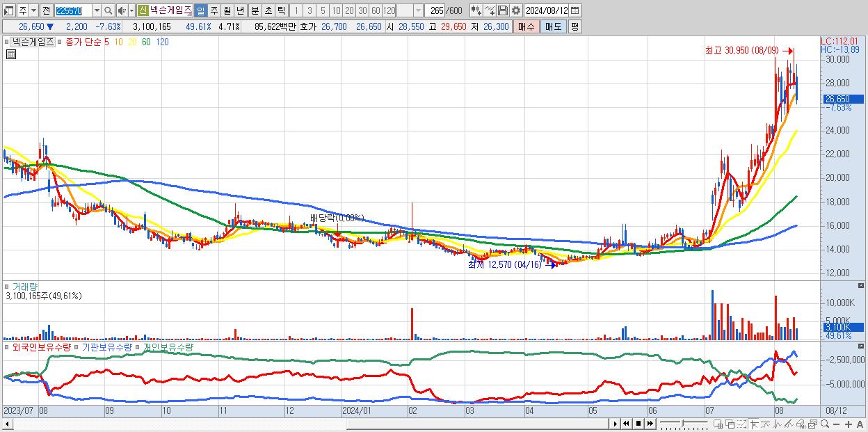Screen dimensions: 868x432
Task: Open the stock code search magnifier
Action: (108, 10)
